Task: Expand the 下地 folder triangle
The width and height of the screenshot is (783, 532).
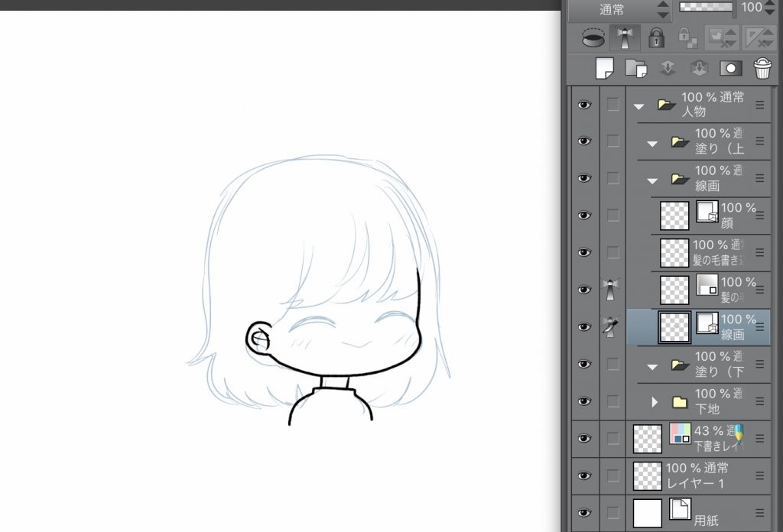Action: pyautogui.click(x=654, y=401)
